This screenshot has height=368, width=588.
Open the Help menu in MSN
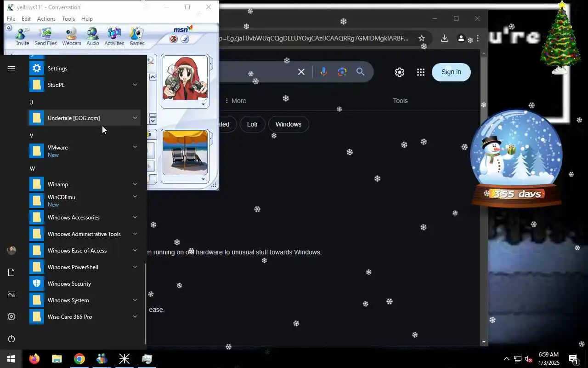pyautogui.click(x=87, y=19)
